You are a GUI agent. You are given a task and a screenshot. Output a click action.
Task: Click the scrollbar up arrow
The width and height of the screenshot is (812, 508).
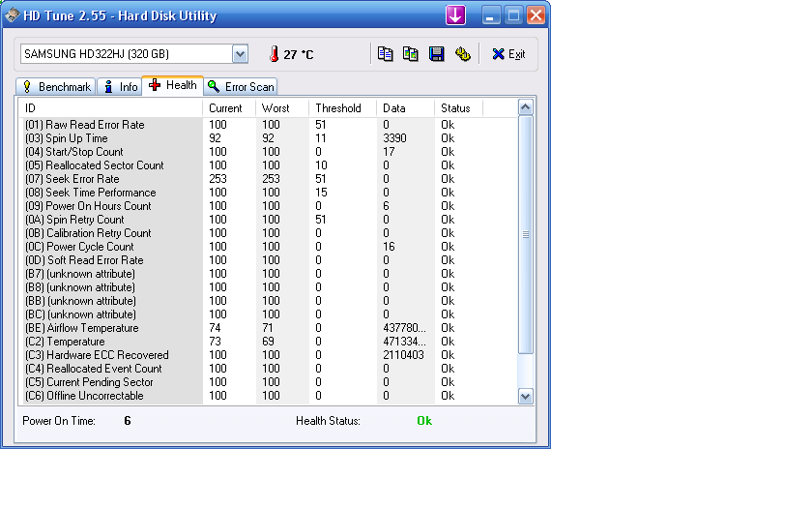tap(525, 107)
